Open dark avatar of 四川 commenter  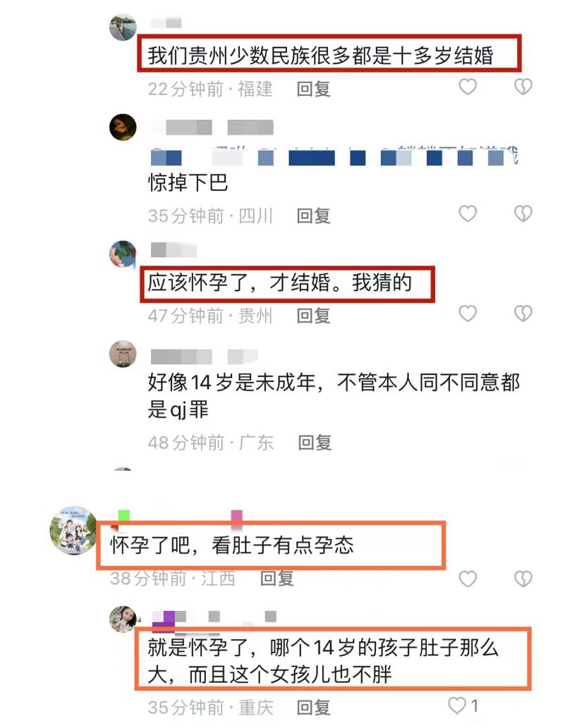[123, 127]
